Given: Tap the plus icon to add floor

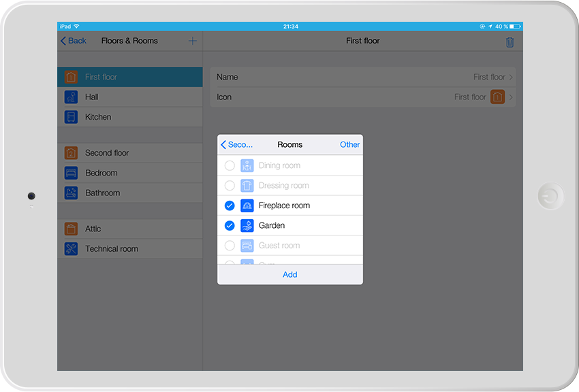Looking at the screenshot, I should (192, 41).
